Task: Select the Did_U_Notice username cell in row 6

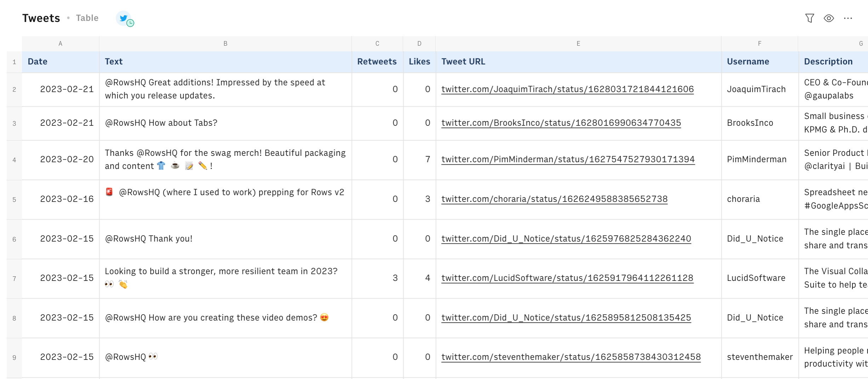Action: (x=760, y=239)
